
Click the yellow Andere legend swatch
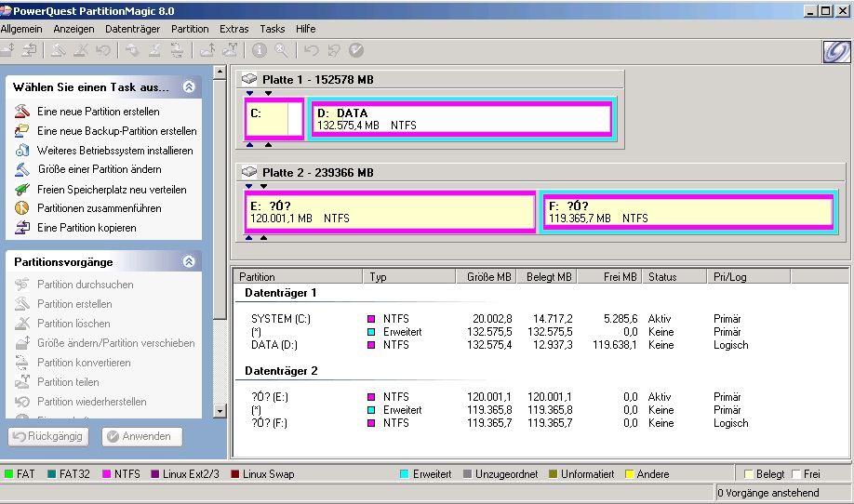coord(629,474)
